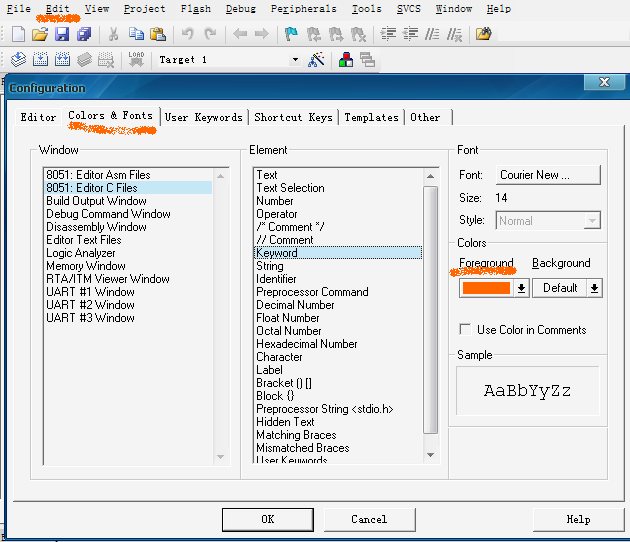Select Build Output Window in Window list

96,201
